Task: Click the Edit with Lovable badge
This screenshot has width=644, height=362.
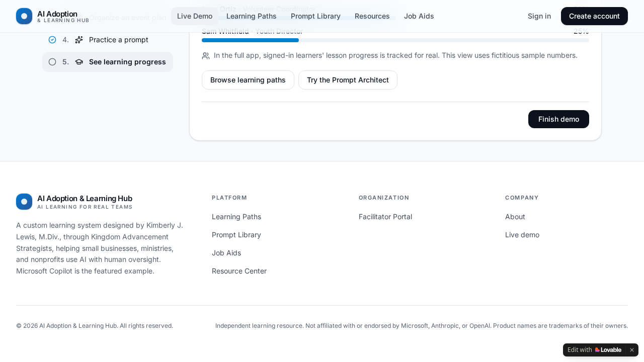Action: point(595,350)
